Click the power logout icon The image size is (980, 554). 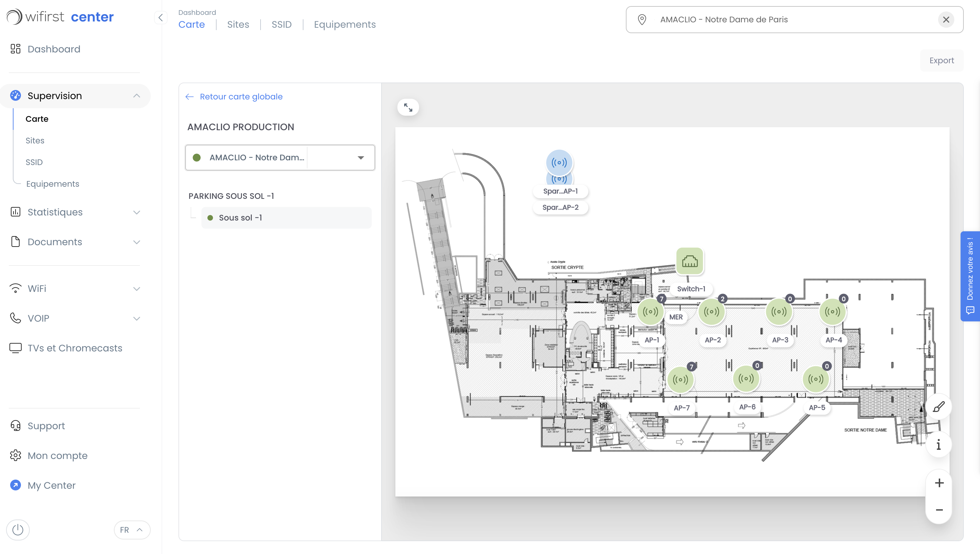(x=18, y=530)
